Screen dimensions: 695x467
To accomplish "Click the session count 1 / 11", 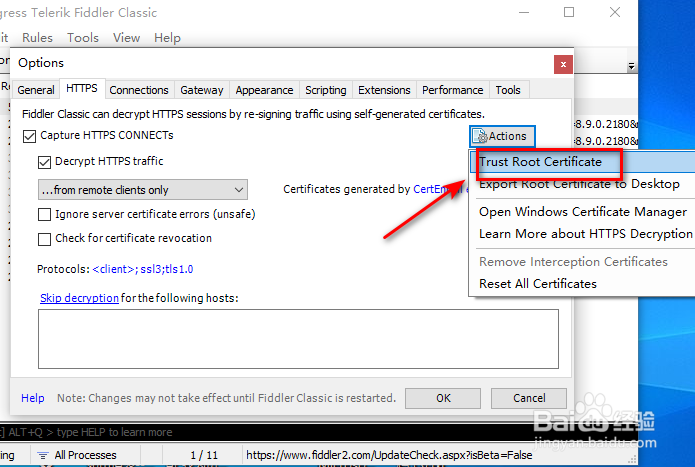I will pyautogui.click(x=204, y=455).
